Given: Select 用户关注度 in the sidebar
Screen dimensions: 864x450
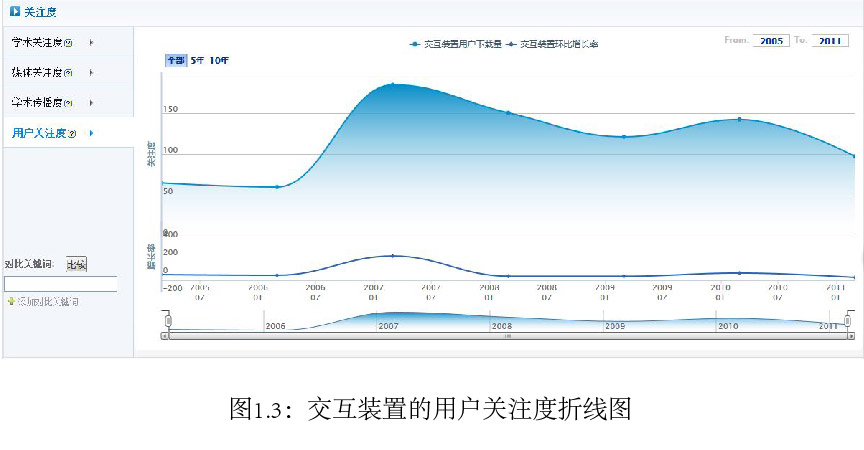Looking at the screenshot, I should coord(39,133).
